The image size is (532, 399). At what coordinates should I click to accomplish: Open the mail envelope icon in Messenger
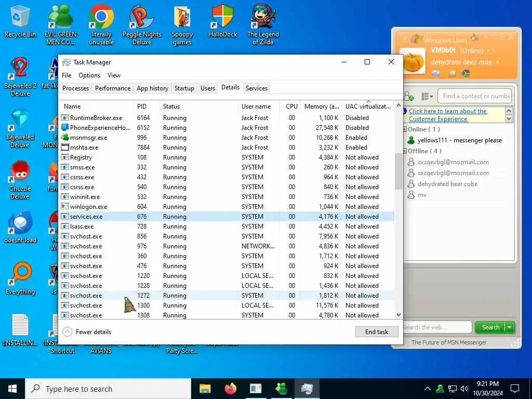pyautogui.click(x=436, y=73)
